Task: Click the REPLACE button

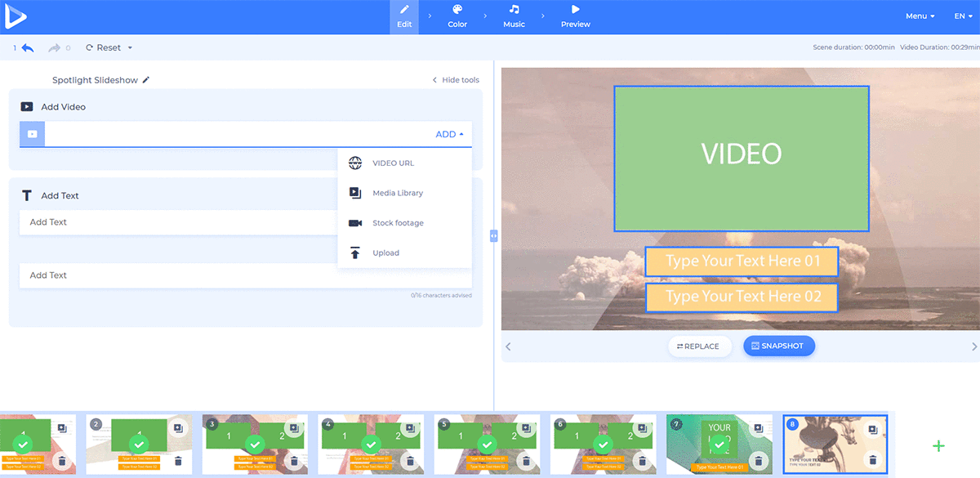Action: coord(700,346)
